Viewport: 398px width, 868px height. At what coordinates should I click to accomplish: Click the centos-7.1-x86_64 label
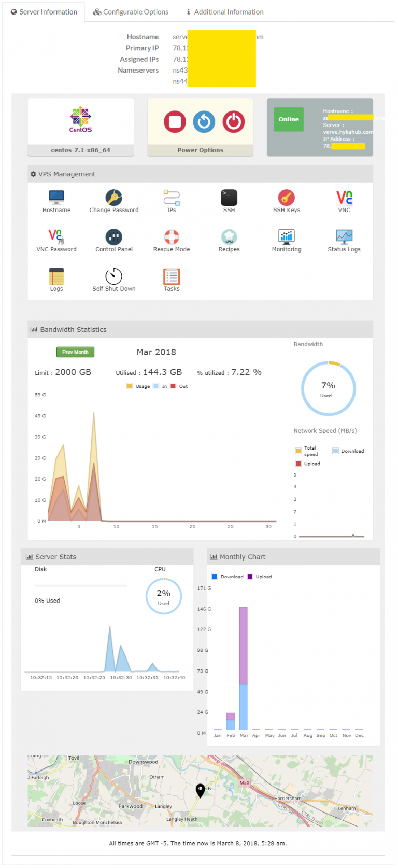[x=81, y=150]
